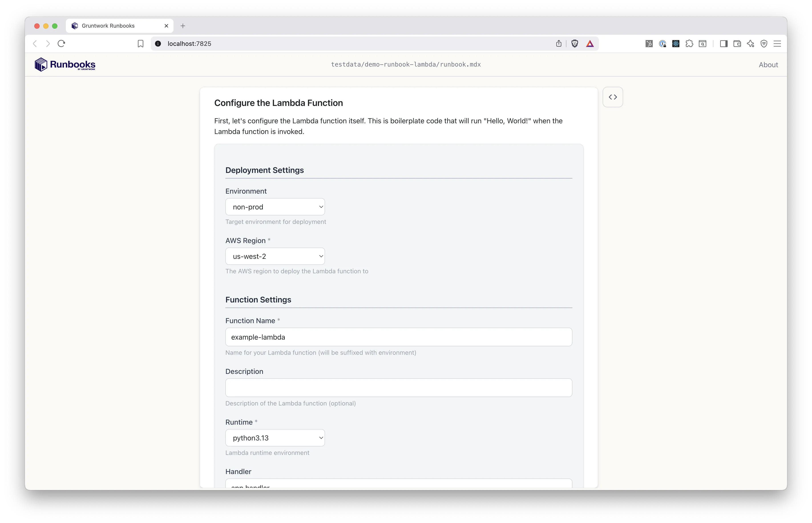The height and width of the screenshot is (523, 812).
Task: Select the Gruntwork Runbooks browser tab
Action: point(119,26)
